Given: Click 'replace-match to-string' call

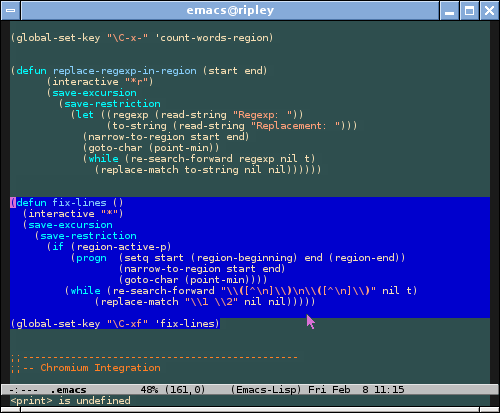Looking at the screenshot, I should click(169, 170).
